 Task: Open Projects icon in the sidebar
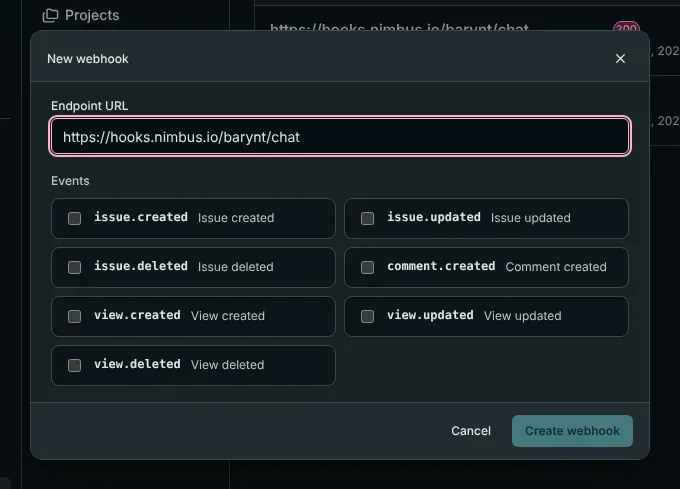point(50,16)
